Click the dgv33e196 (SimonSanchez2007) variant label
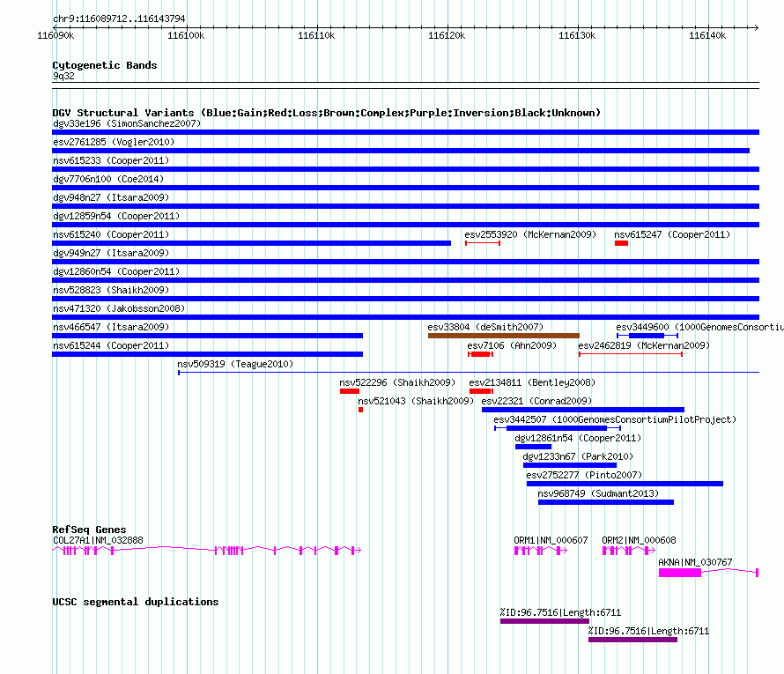Screen dimensions: 784x674 point(127,123)
